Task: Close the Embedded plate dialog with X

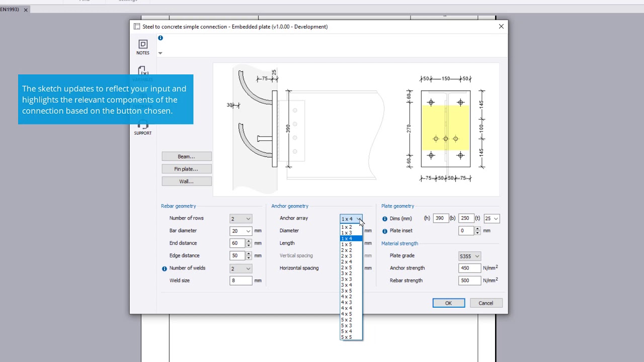Action: [501, 27]
